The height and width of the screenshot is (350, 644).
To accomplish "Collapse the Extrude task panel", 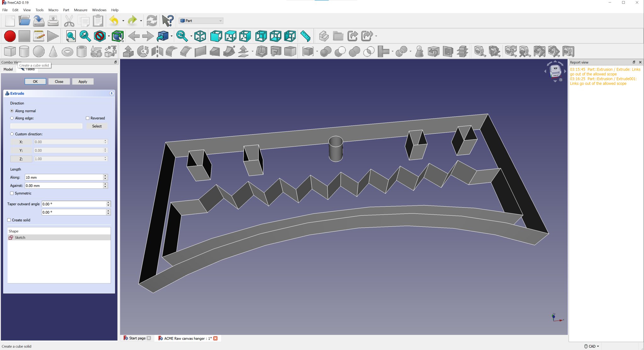I will click(111, 93).
